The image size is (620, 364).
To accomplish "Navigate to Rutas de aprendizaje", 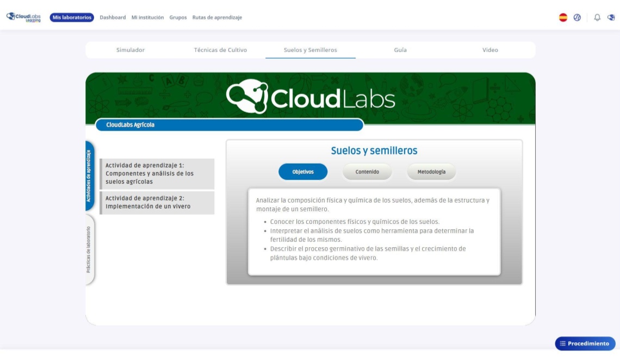I will pyautogui.click(x=217, y=17).
